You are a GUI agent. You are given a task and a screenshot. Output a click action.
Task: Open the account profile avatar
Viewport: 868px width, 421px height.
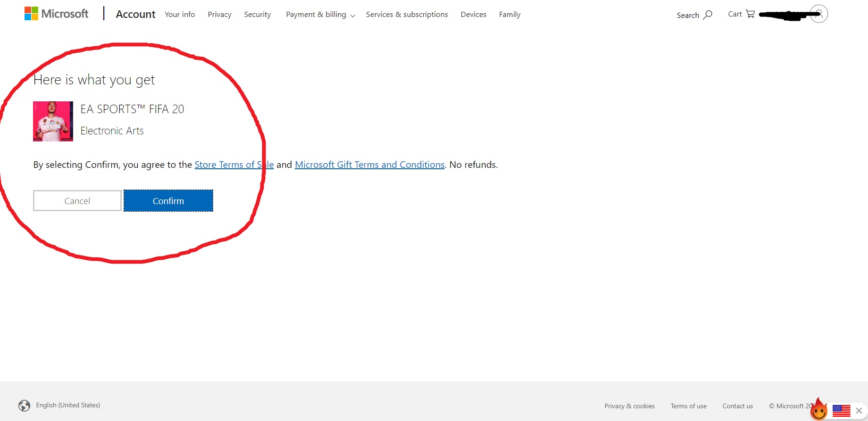[x=819, y=14]
